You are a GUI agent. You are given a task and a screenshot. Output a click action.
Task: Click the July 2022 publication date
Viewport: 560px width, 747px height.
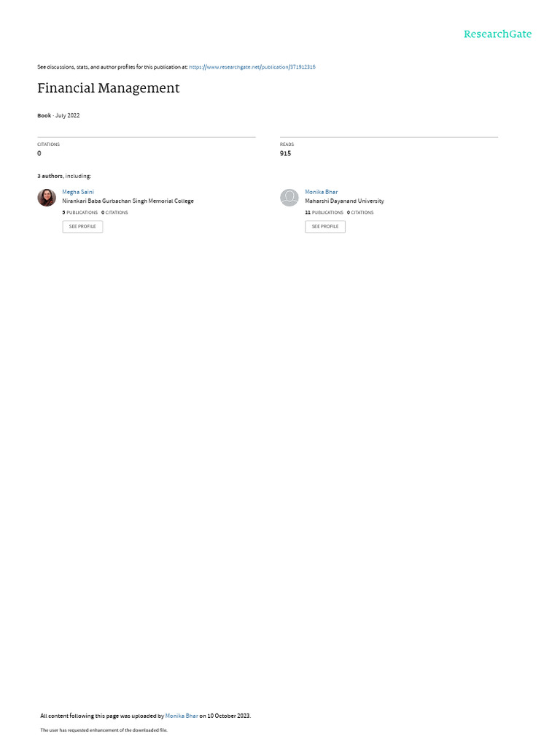coord(68,116)
